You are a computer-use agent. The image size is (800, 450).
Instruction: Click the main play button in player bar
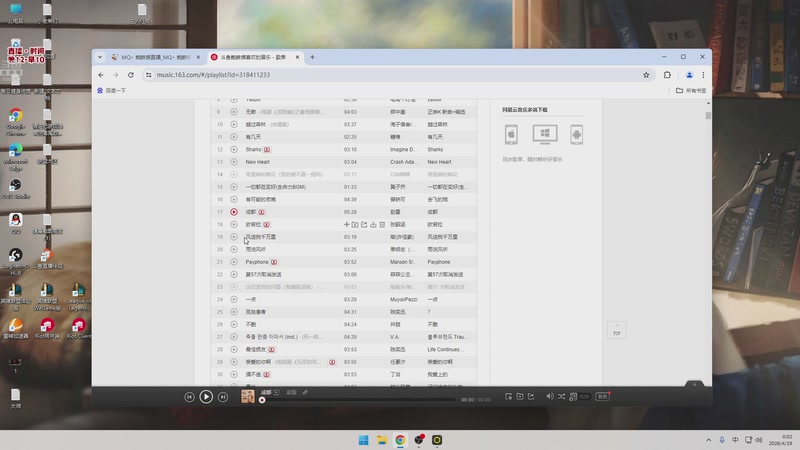pos(206,396)
